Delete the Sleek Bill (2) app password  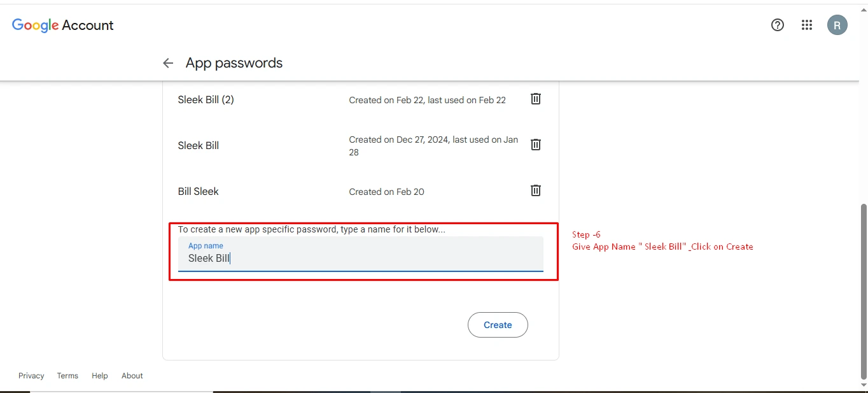(536, 99)
